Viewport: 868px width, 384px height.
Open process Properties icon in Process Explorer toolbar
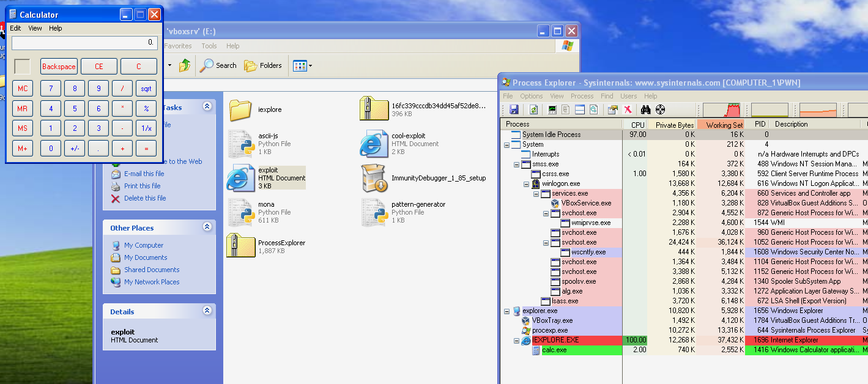pyautogui.click(x=613, y=109)
